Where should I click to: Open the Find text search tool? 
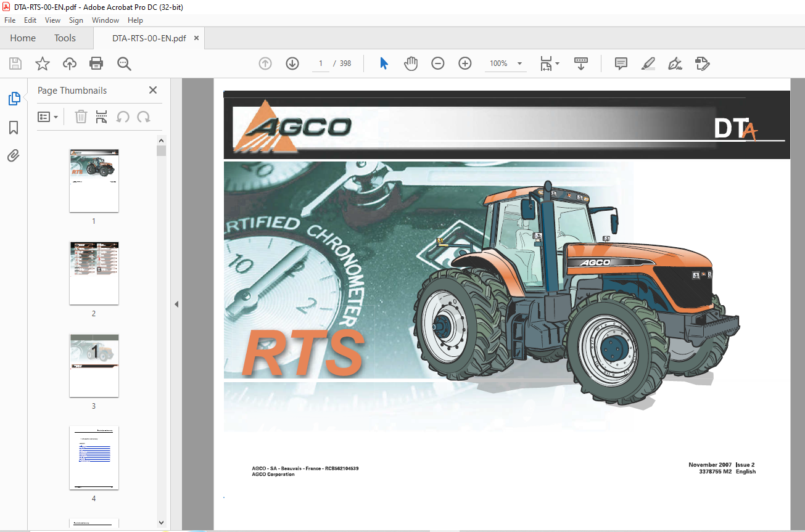(x=124, y=63)
